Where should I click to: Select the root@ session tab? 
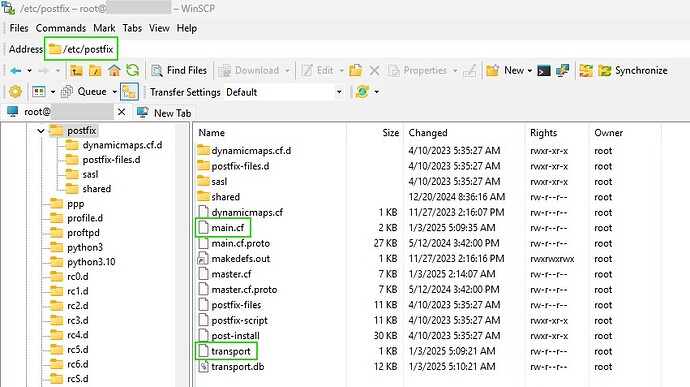pyautogui.click(x=59, y=112)
